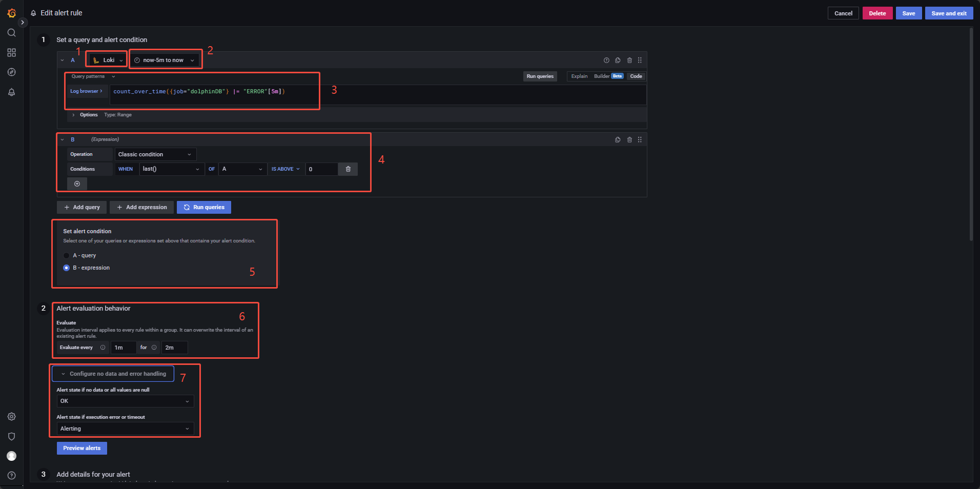Click the Evaluate every interval input field

tap(124, 348)
